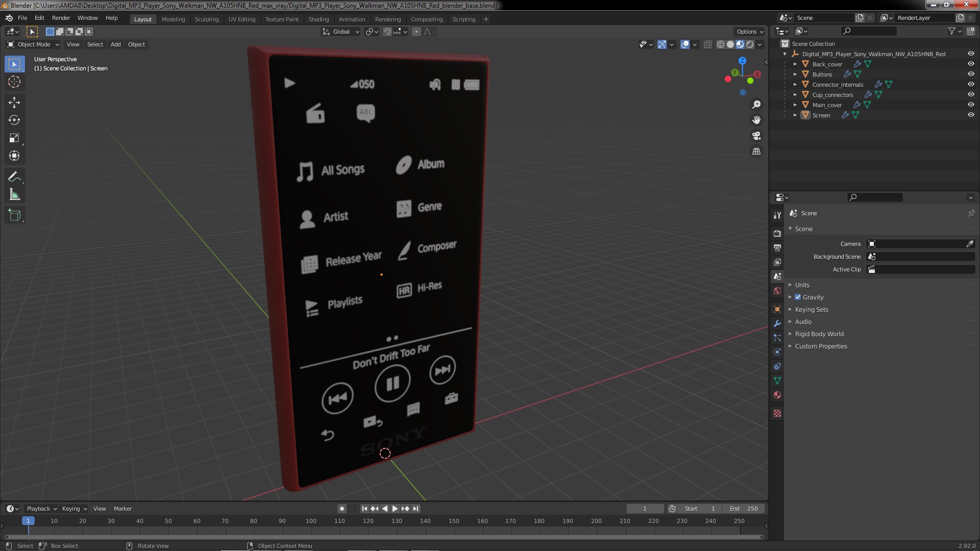980x551 pixels.
Task: Select the Transform tool
Action: (x=14, y=156)
